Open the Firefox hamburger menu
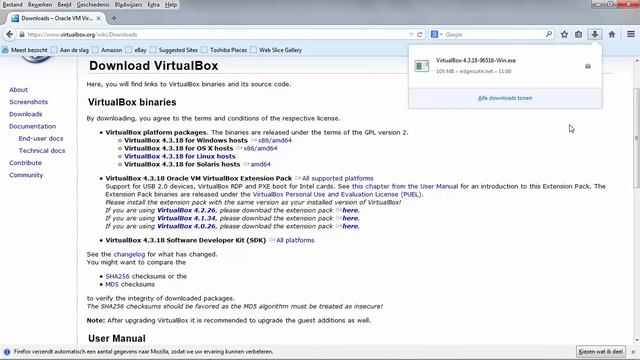This screenshot has height=360, width=640. [631, 34]
